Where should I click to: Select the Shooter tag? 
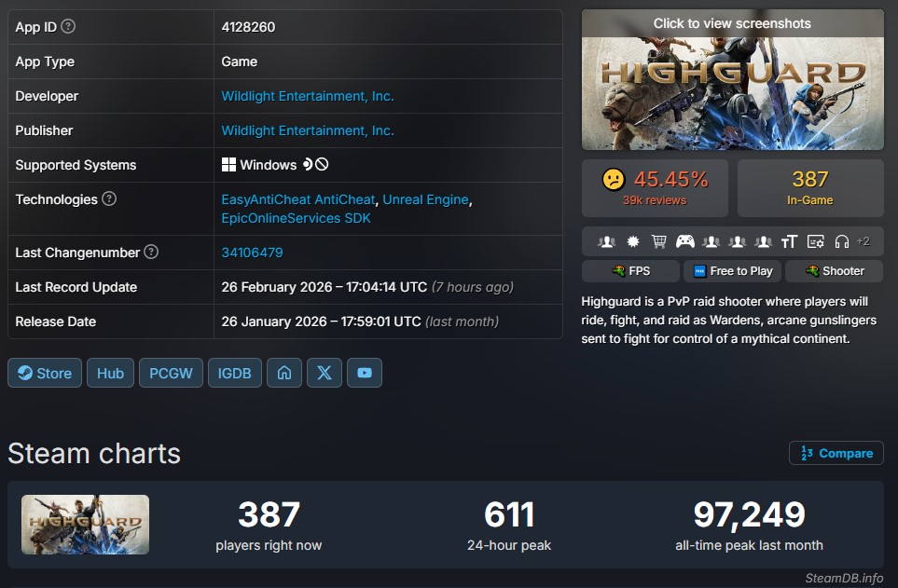[x=835, y=271]
